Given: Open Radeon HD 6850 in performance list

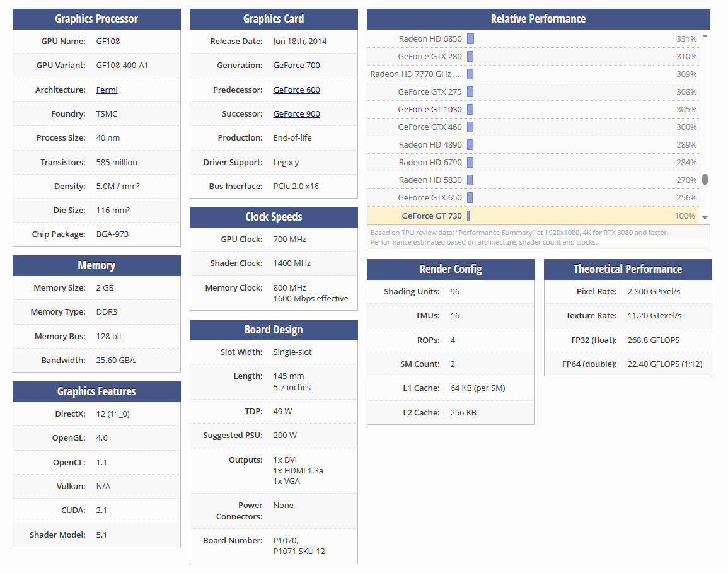Looking at the screenshot, I should pos(430,39).
